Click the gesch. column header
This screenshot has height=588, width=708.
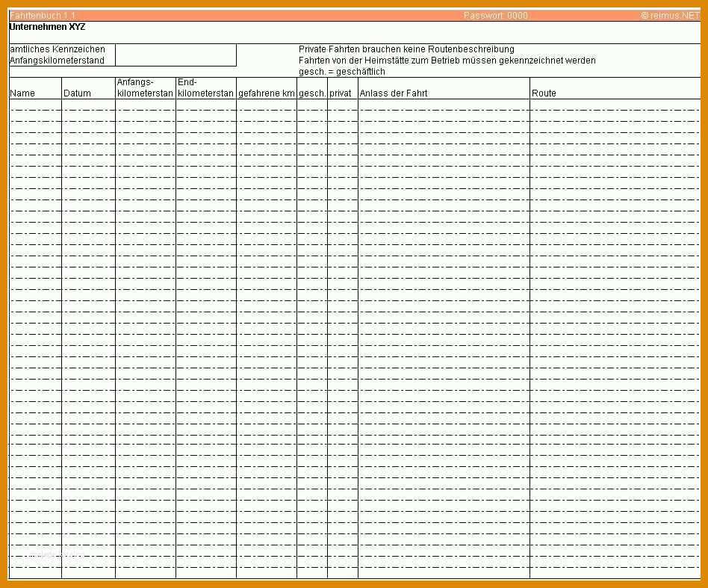coord(312,88)
